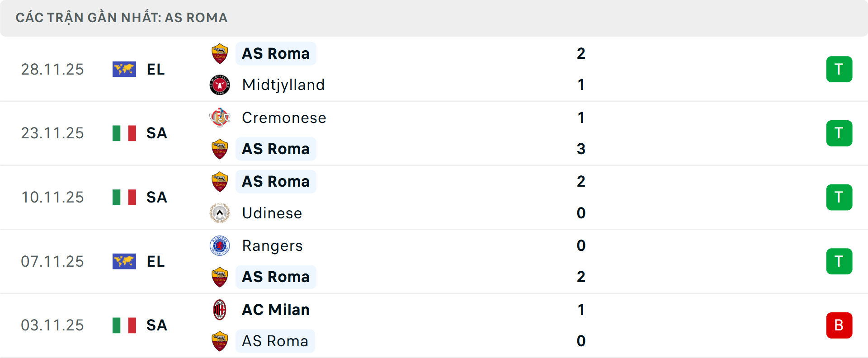Click the Italy flag next to SA label
The image size is (868, 358).
point(124,133)
